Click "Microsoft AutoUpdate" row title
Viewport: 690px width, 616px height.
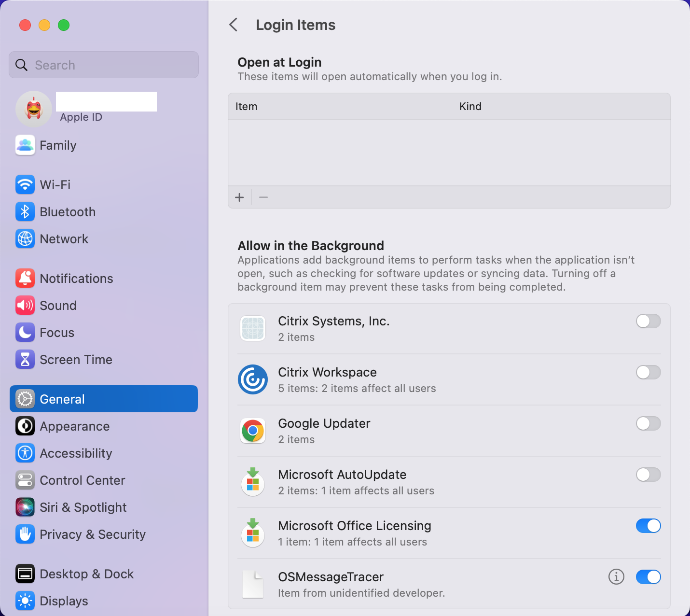[342, 475]
